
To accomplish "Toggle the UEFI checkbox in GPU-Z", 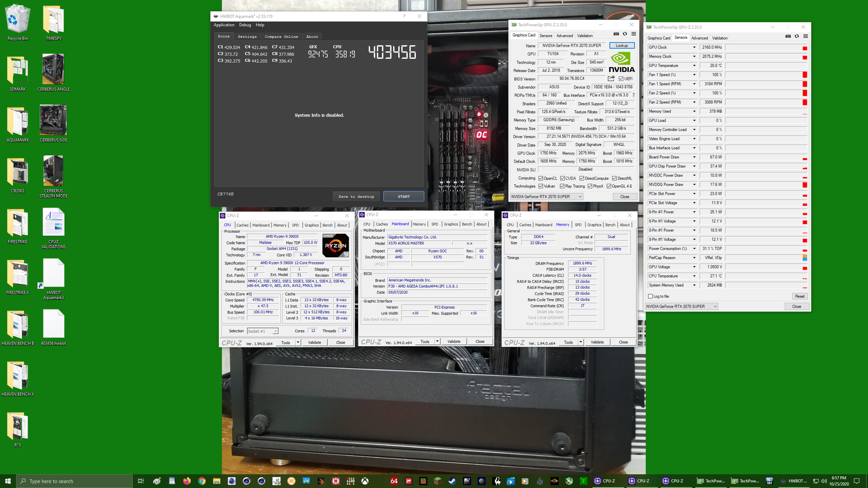I will click(621, 79).
